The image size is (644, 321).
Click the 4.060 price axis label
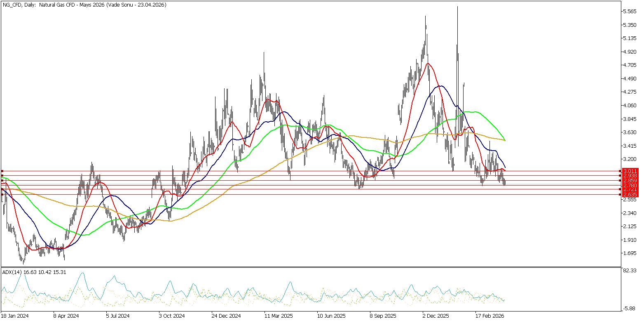630,105
